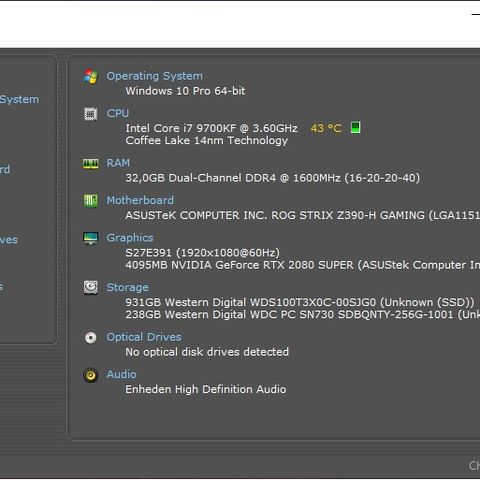Select Operating System in left sidebar

tap(19, 99)
